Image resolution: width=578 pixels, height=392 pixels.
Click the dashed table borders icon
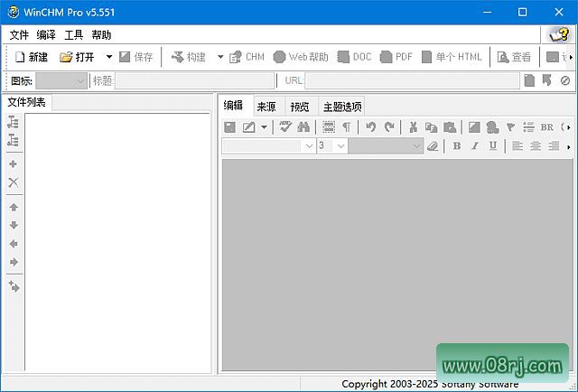[329, 127]
